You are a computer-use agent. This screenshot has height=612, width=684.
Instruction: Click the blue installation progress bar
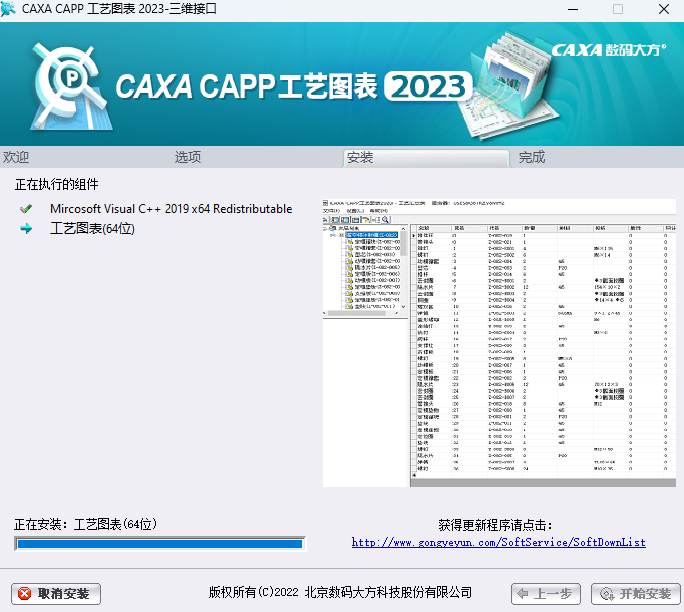tap(159, 543)
